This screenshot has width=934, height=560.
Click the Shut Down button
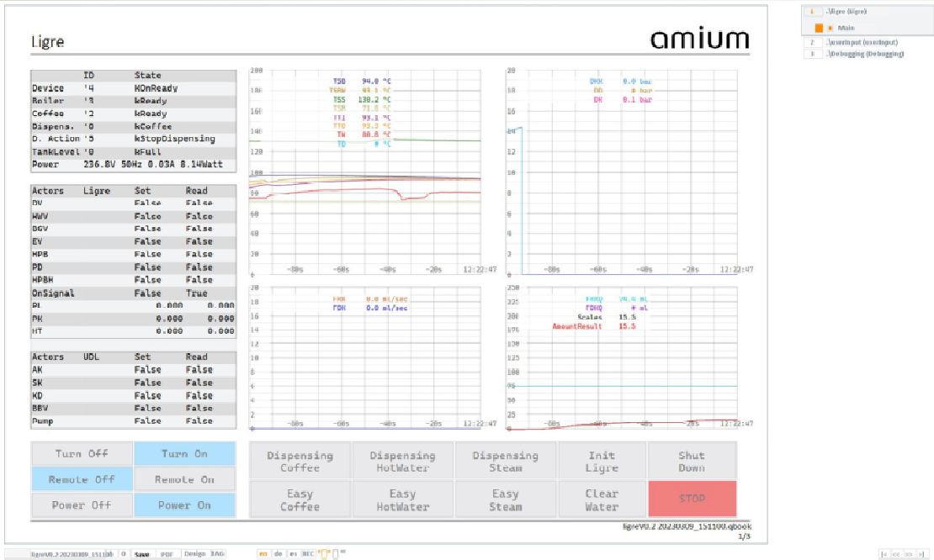(x=692, y=461)
